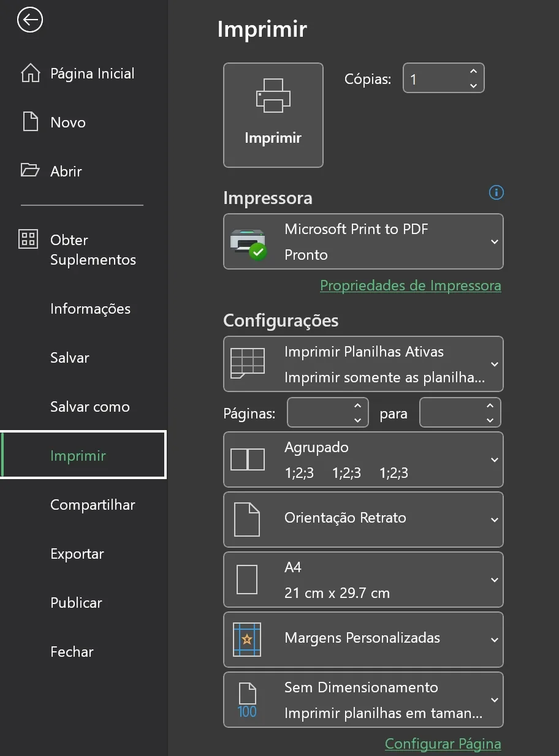Open the Orientação Retrato dropdown
559x756 pixels.
pyautogui.click(x=494, y=520)
